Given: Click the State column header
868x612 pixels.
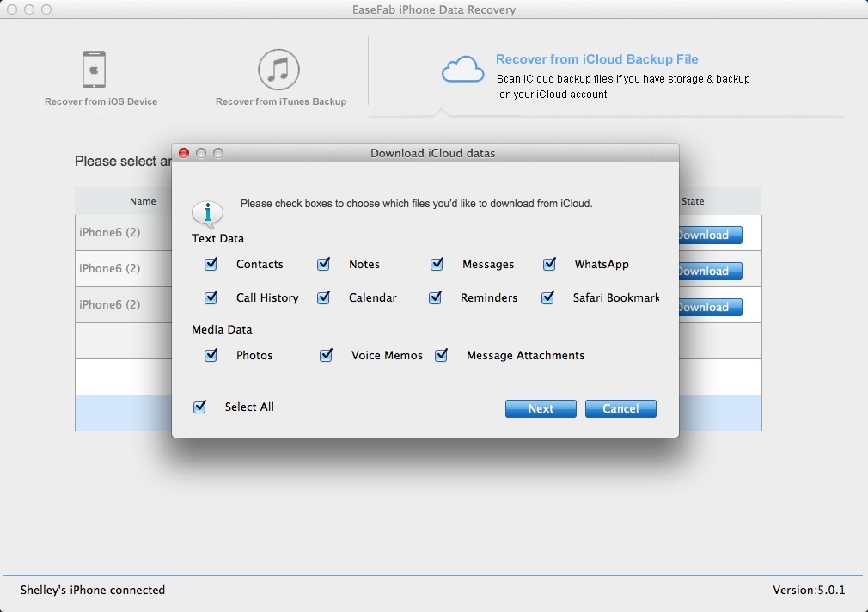Looking at the screenshot, I should point(693,201).
